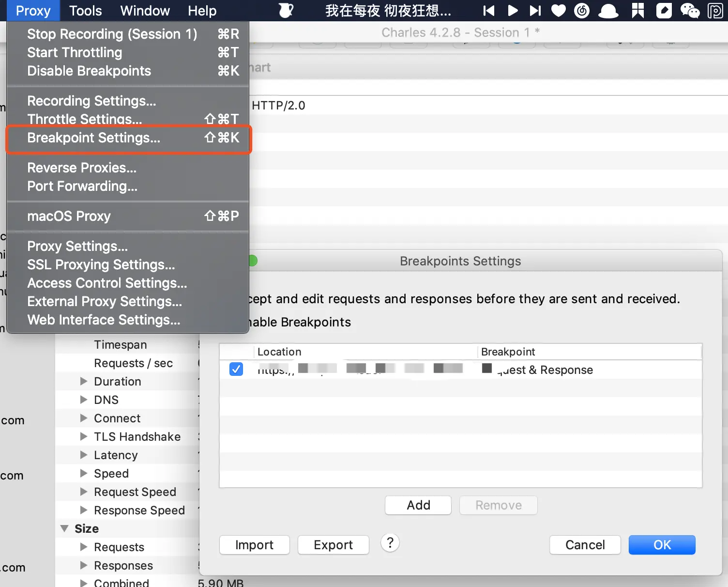This screenshot has width=728, height=587.
Task: Expand the Latency row
Action: (x=84, y=455)
